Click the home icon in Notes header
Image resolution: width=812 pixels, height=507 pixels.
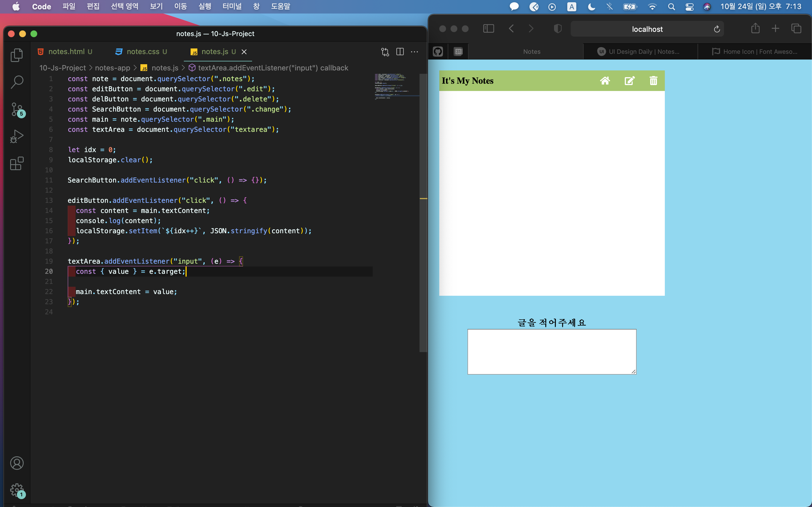point(605,81)
